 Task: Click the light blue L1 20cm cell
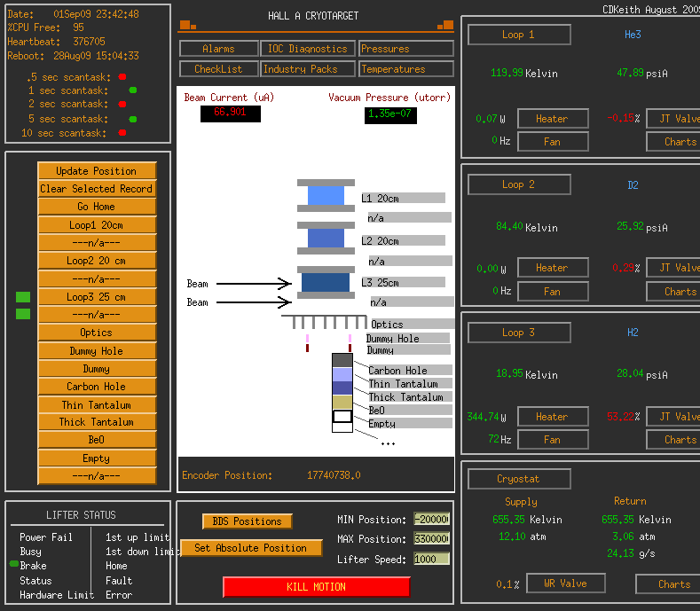click(326, 195)
